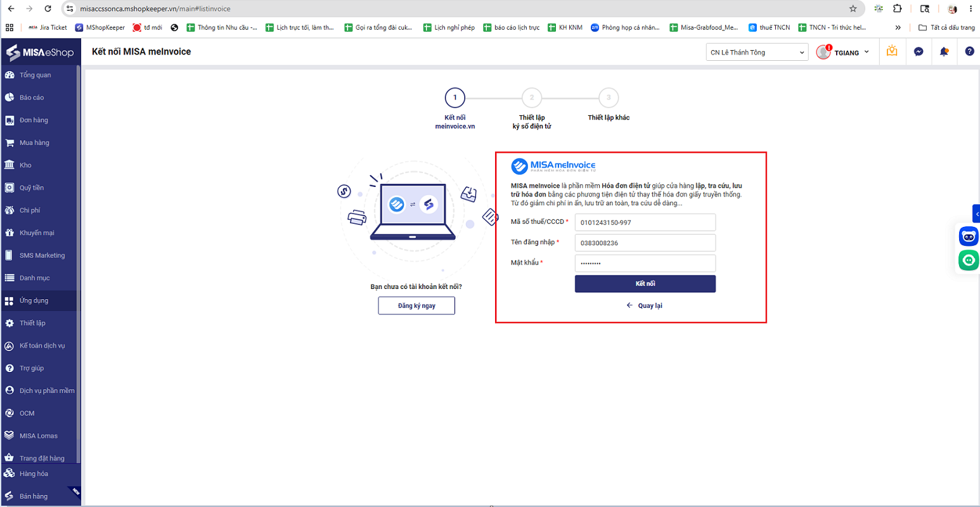980x507 pixels.
Task: Go back in browser history
Action: coord(11,9)
